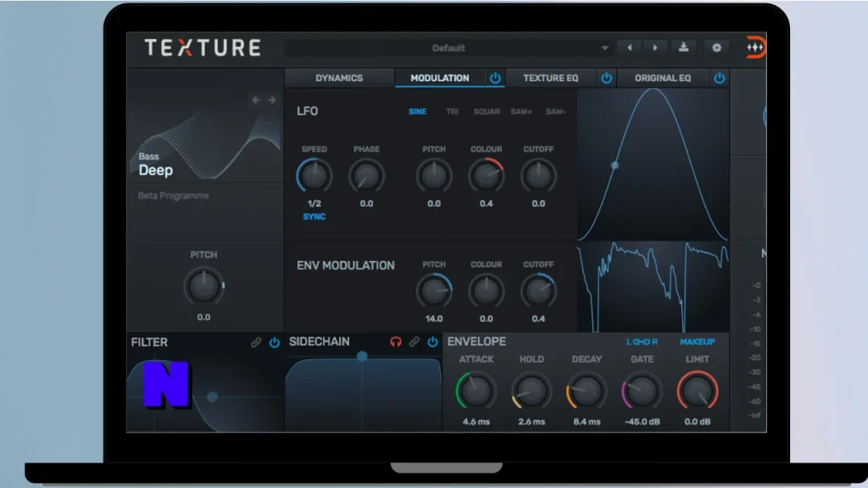This screenshot has height=488, width=868.
Task: Open the Texture EQ tab
Action: pyautogui.click(x=550, y=78)
